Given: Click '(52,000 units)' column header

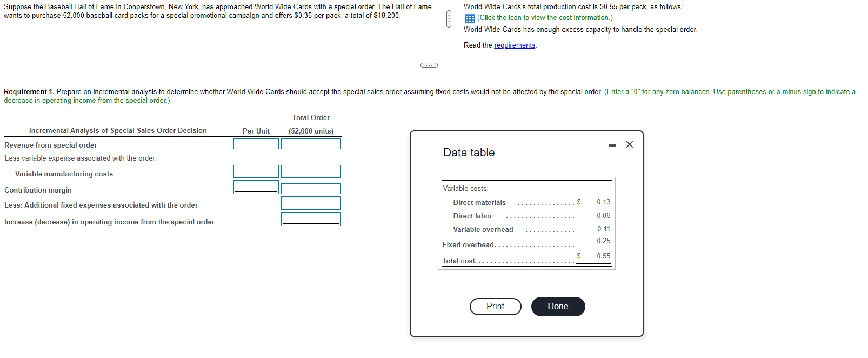Looking at the screenshot, I should [311, 131].
